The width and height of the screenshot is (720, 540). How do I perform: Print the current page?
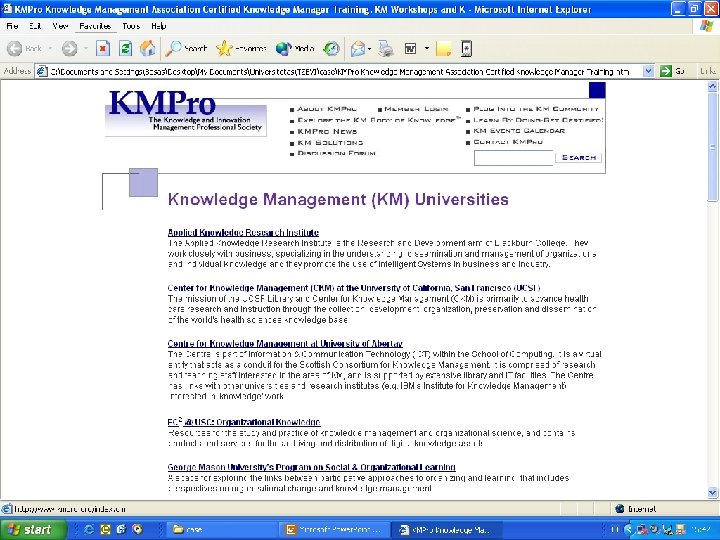pos(386,48)
